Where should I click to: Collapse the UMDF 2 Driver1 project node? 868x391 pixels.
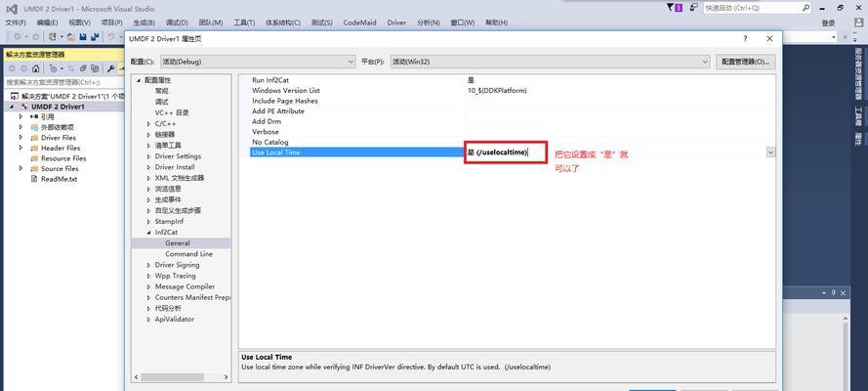point(14,107)
